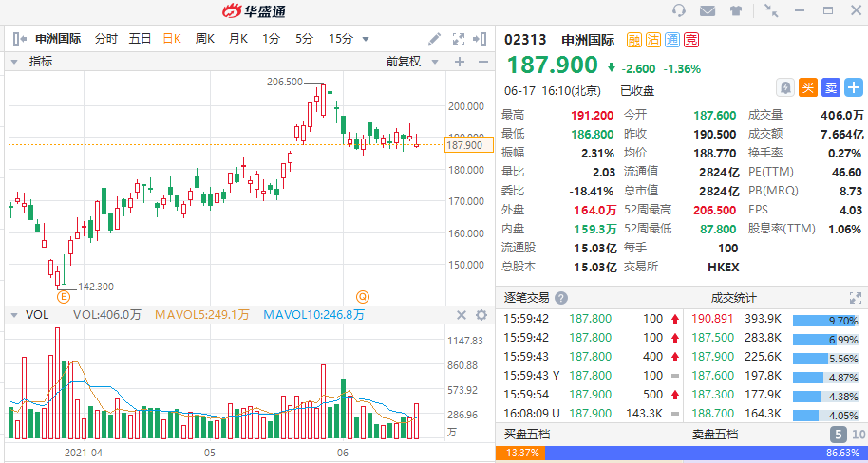The image size is (868, 463).
Task: Click the 13.37% bid ratio bar
Action: [520, 454]
